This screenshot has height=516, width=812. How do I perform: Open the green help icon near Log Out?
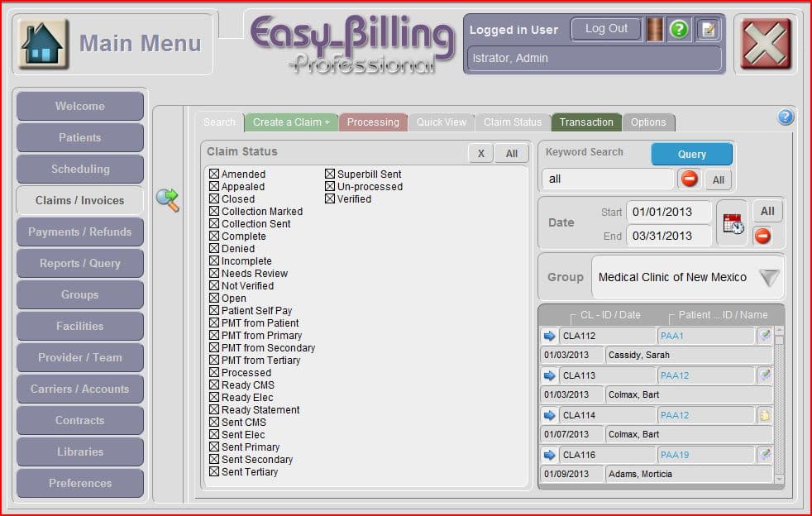click(x=678, y=31)
